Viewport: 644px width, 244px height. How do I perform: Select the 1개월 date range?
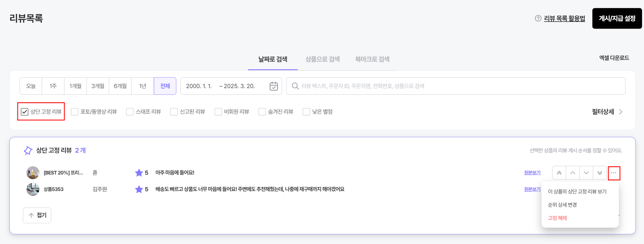click(75, 86)
